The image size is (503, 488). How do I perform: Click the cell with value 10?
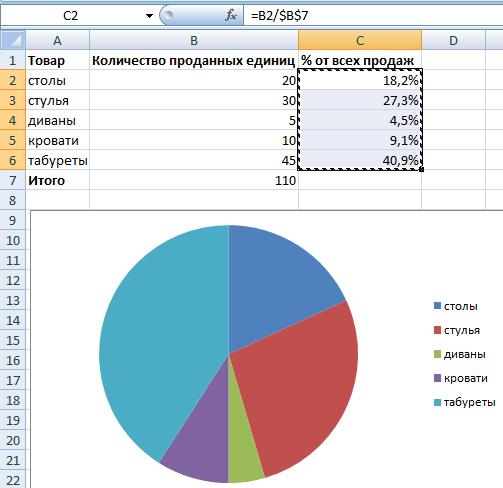tap(194, 140)
